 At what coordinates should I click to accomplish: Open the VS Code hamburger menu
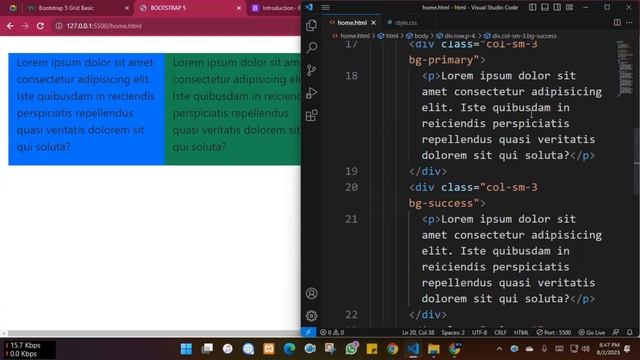tap(325, 7)
